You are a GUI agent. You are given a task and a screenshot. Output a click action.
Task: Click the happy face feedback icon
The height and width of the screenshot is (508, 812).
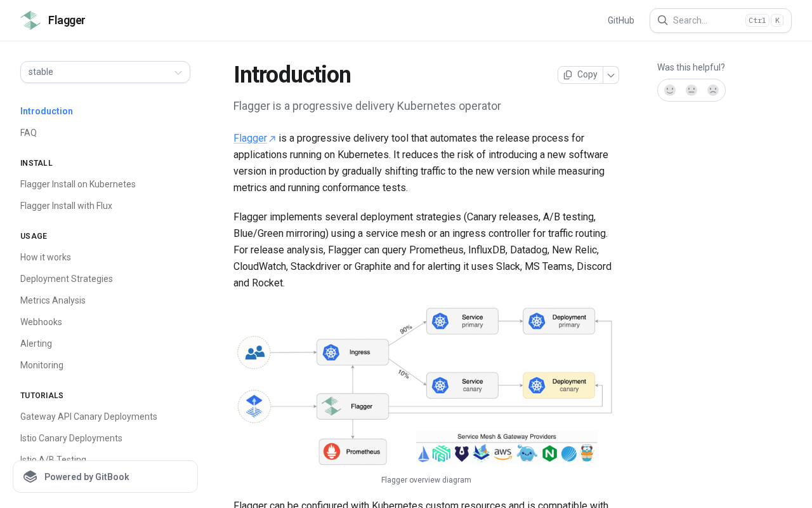pyautogui.click(x=670, y=90)
